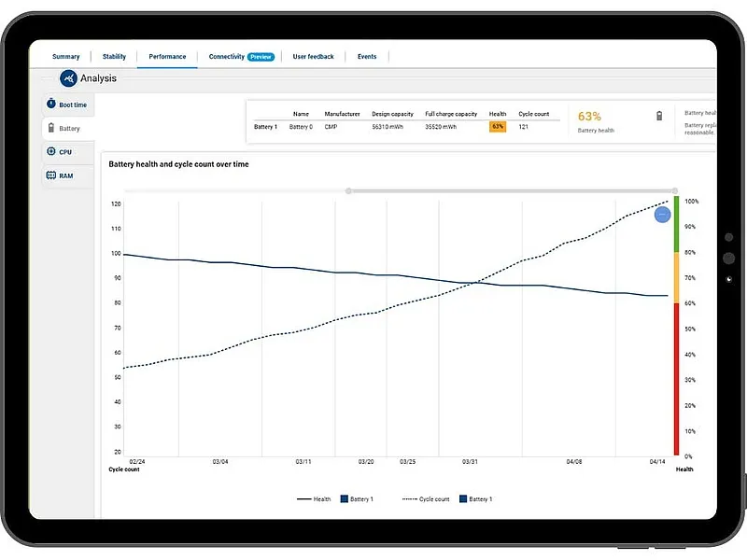Click the Manufacturer column header
This screenshot has height=560, width=747.
(x=342, y=114)
